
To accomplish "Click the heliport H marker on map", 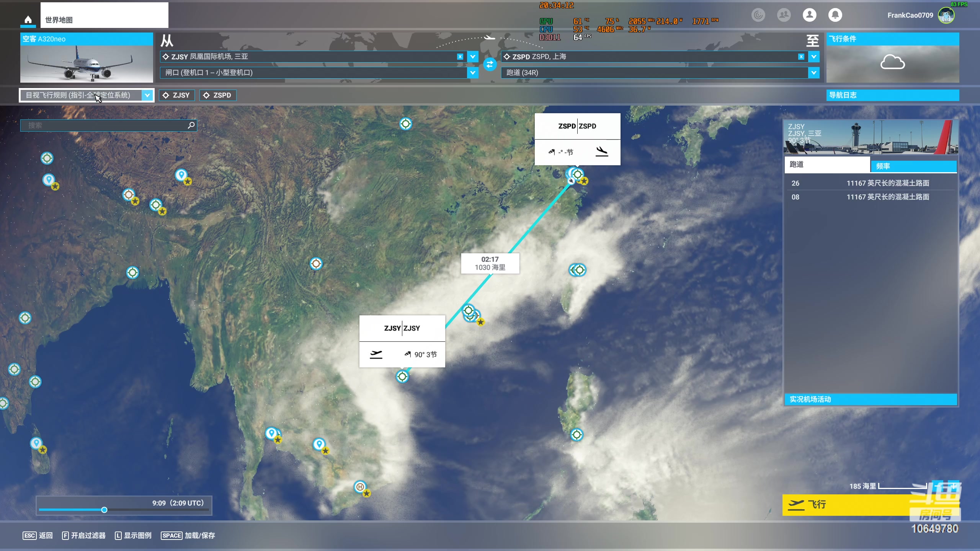I will pos(360,487).
